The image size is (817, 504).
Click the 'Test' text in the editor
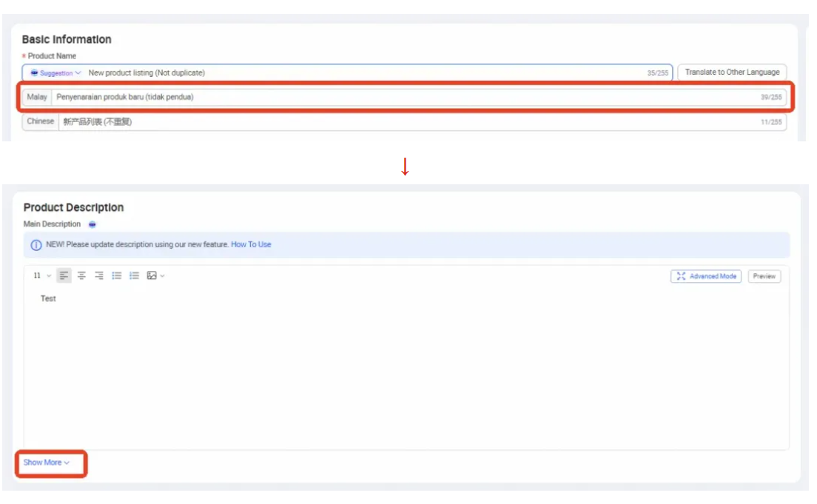pyautogui.click(x=48, y=299)
